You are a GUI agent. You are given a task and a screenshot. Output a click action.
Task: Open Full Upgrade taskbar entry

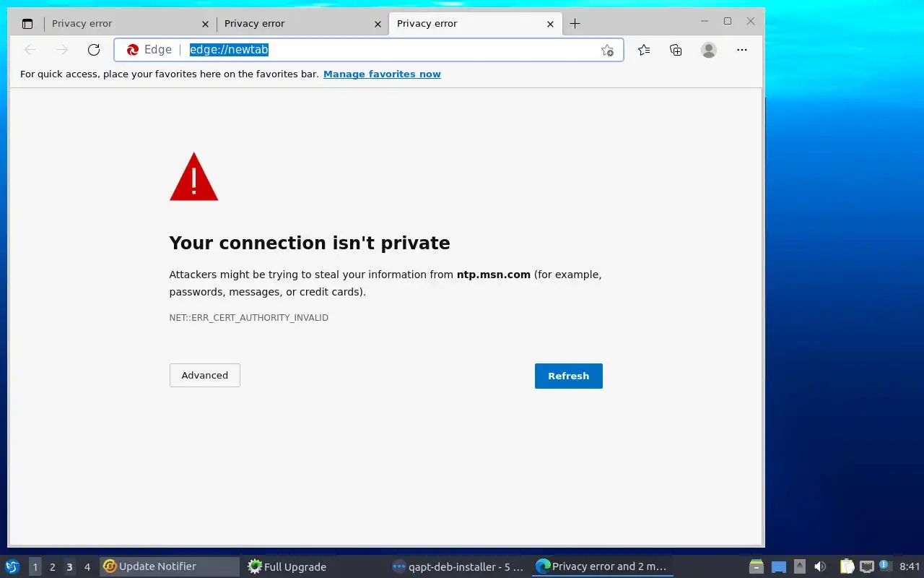pyautogui.click(x=314, y=566)
